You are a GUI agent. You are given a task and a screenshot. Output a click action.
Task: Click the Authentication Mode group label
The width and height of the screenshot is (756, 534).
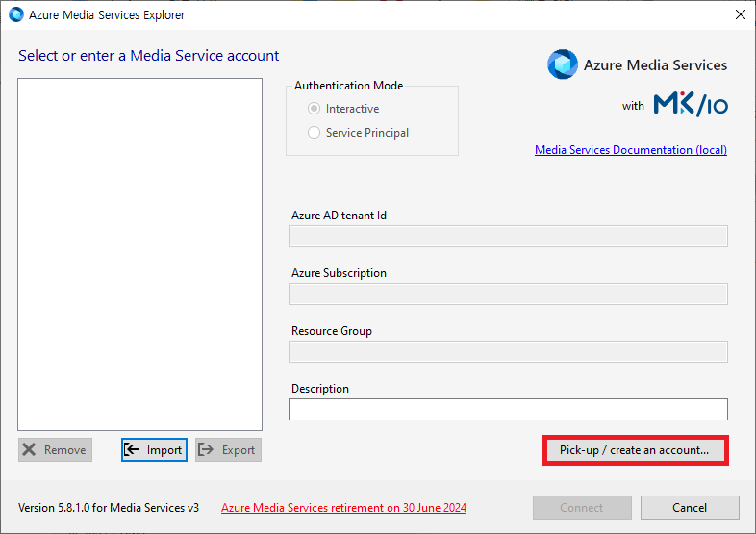coord(348,86)
